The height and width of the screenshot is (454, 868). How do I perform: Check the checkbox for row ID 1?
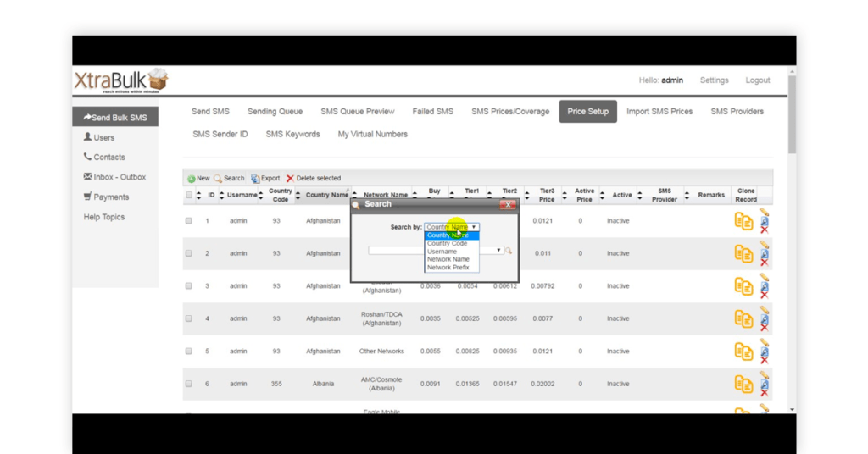[189, 221]
